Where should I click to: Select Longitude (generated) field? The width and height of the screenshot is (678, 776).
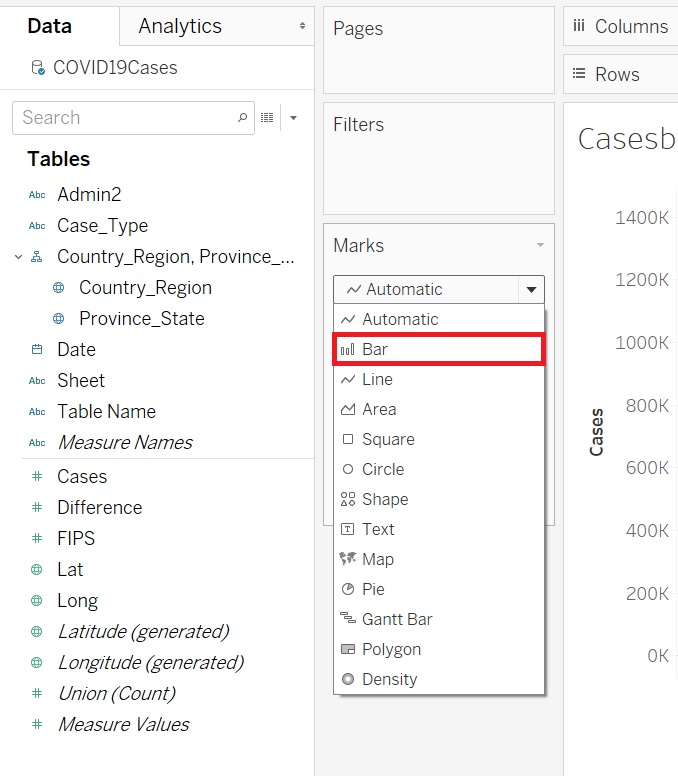click(151, 663)
